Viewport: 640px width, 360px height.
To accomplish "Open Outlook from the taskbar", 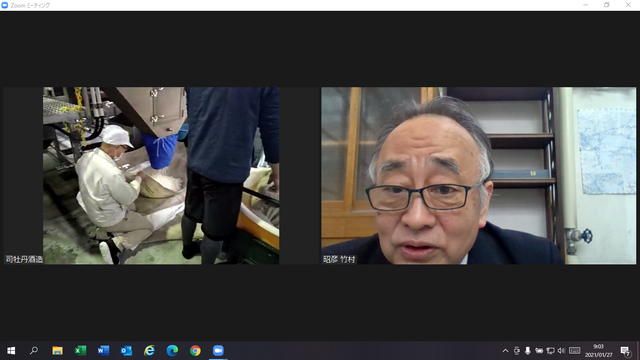I will tap(126, 351).
